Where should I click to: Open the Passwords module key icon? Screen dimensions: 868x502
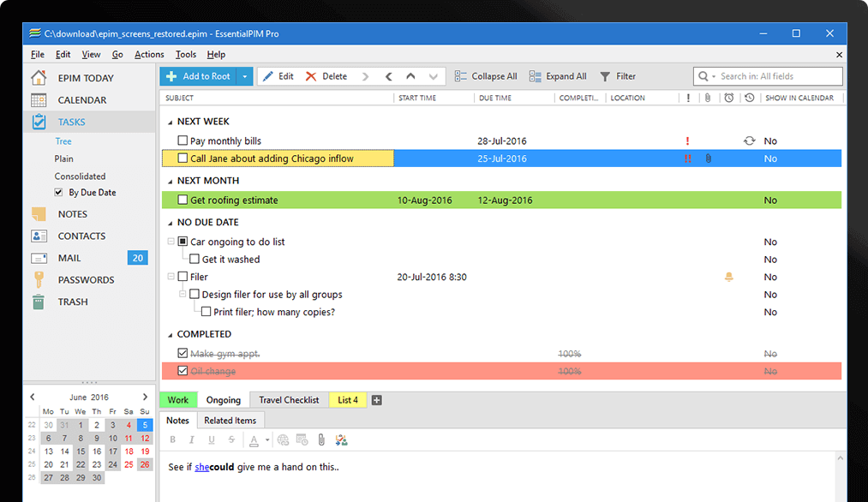point(39,279)
